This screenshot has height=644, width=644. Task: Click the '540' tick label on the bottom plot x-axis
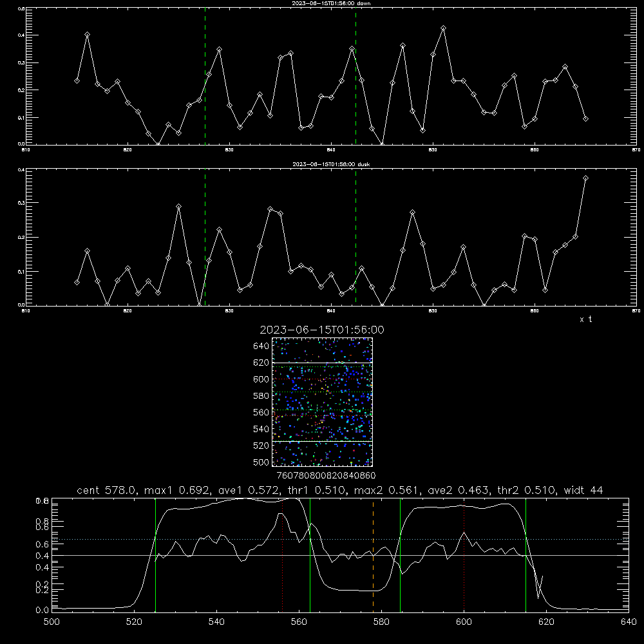(216, 622)
